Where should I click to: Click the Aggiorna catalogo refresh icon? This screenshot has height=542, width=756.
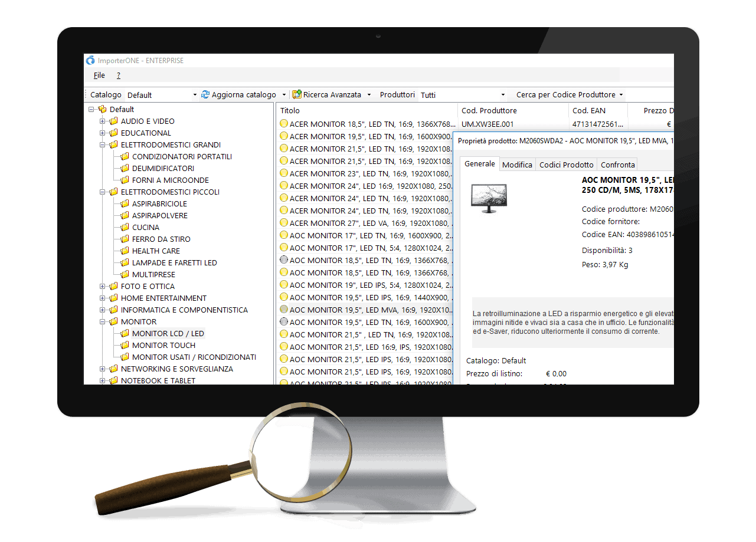205,94
